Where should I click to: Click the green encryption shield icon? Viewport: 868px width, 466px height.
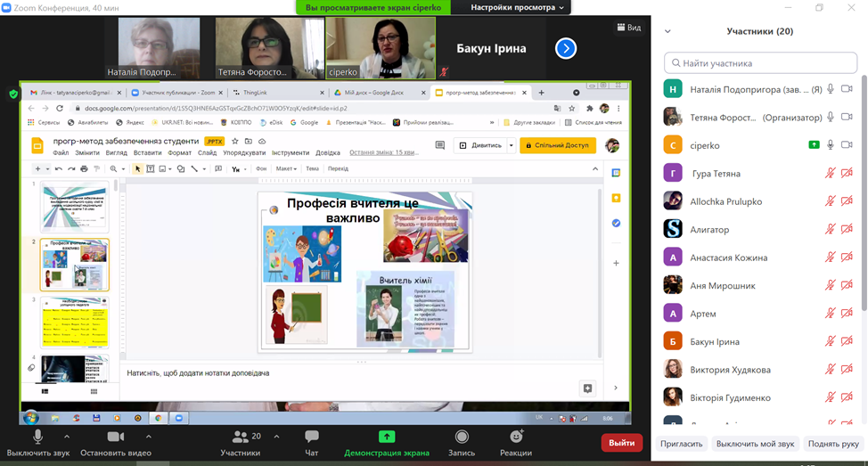click(x=13, y=93)
